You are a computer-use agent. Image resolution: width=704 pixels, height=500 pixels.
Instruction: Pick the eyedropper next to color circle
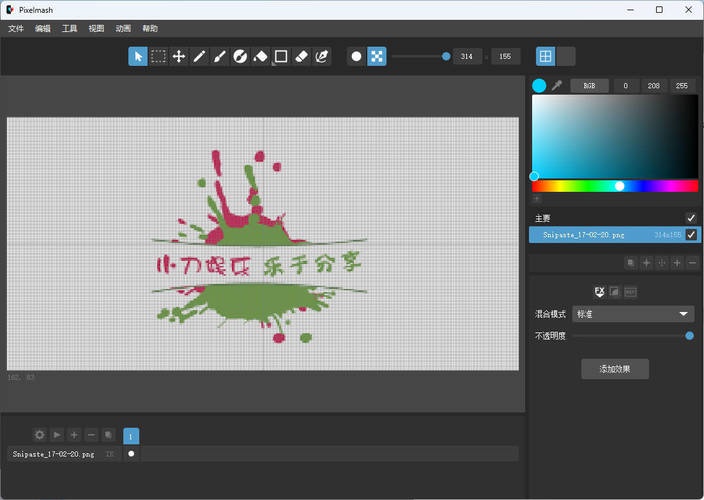click(x=557, y=86)
